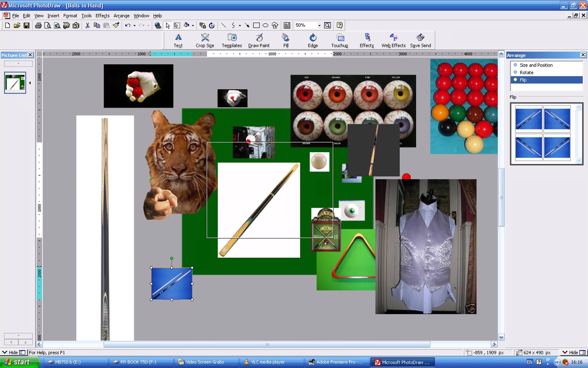
Task: Select the Rotate option in Arrange panel
Action: (x=526, y=72)
